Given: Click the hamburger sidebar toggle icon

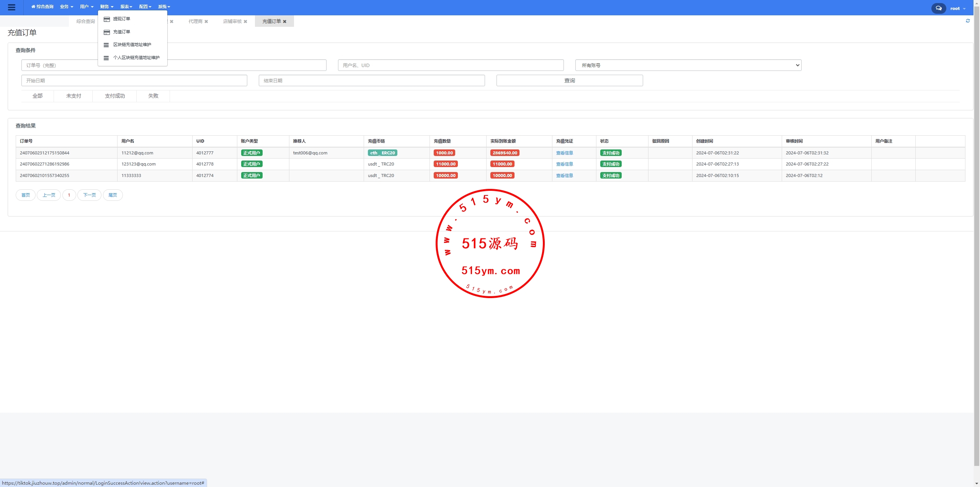Looking at the screenshot, I should pyautogui.click(x=11, y=7).
